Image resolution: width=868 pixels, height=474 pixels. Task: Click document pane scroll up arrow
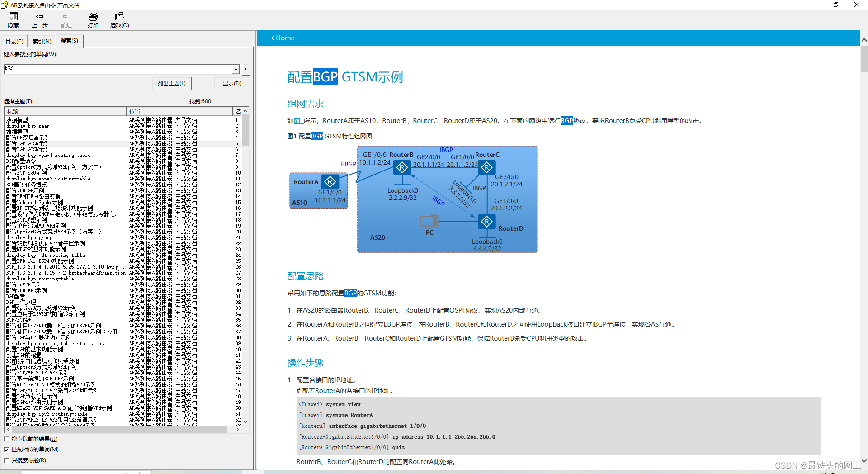click(864, 40)
